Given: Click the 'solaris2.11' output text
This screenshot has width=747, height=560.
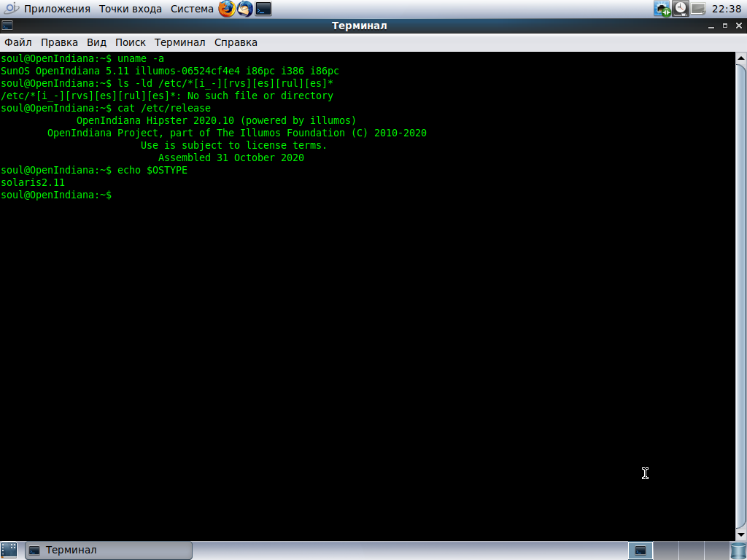Looking at the screenshot, I should click(32, 182).
